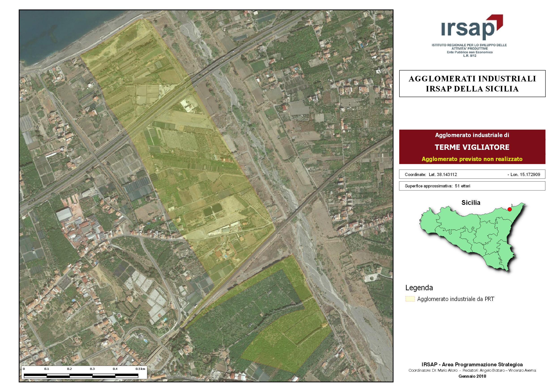Click the scale bar on the aerial map
Viewport: 555px width, 392px height.
pos(81,376)
